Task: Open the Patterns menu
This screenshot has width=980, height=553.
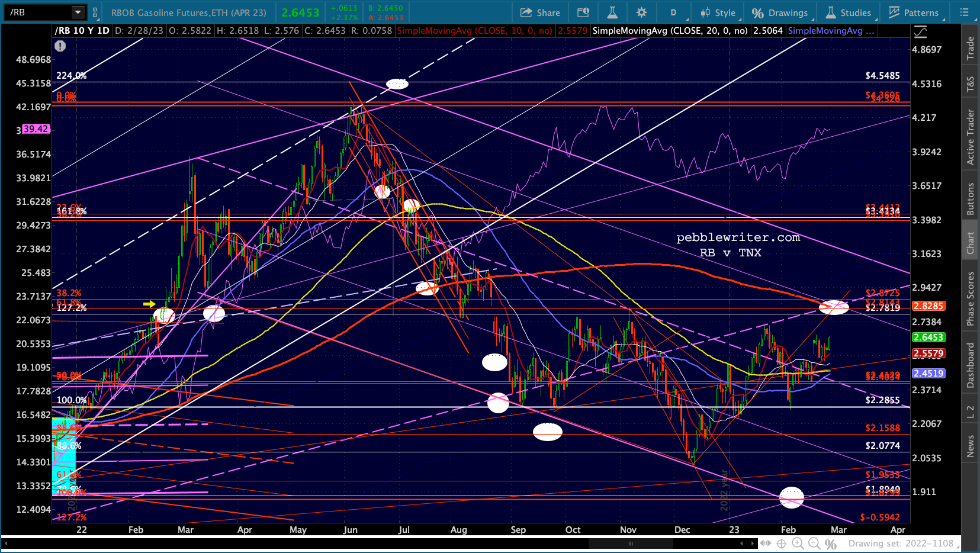Action: click(914, 12)
